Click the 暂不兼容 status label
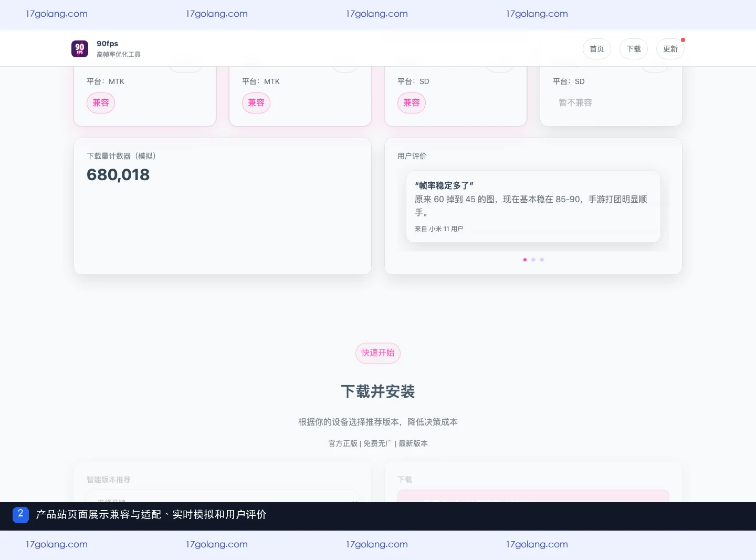Viewport: 756px width, 560px height. coord(575,103)
